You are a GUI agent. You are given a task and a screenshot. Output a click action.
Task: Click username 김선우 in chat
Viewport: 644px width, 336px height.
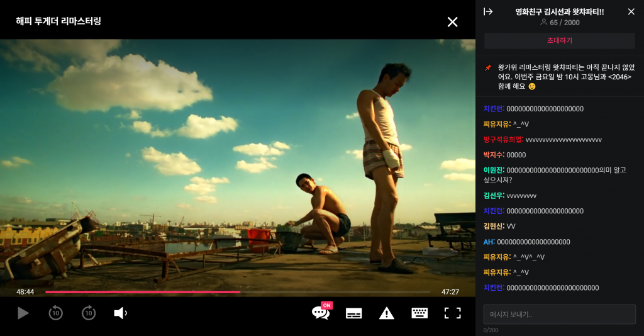point(494,196)
